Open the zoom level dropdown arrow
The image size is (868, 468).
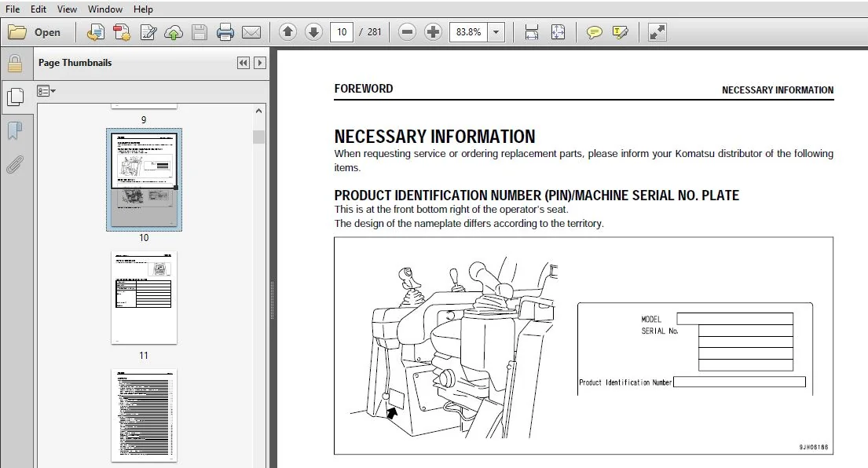pos(496,32)
